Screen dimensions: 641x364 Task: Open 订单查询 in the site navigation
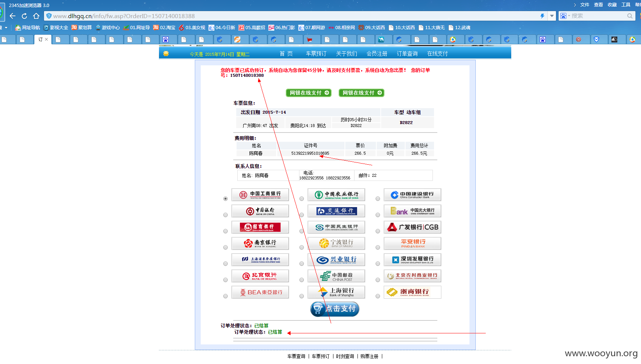(x=407, y=54)
